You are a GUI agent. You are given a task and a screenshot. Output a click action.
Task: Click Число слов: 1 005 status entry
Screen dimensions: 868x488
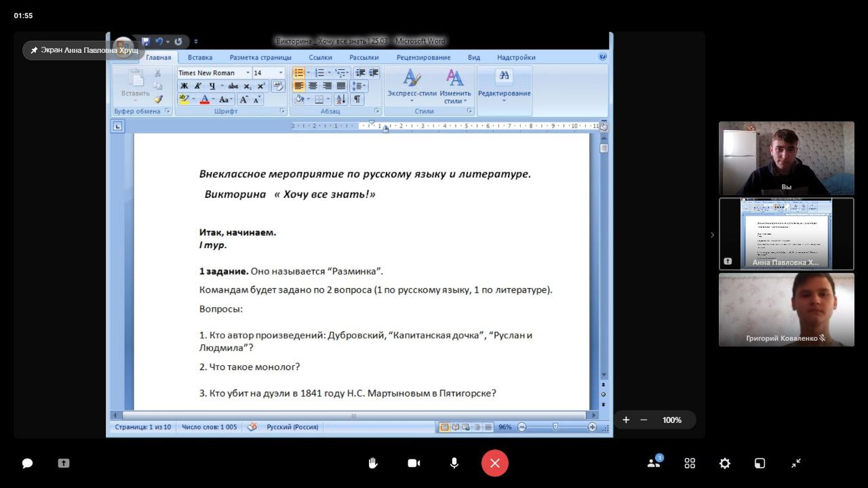(x=210, y=427)
